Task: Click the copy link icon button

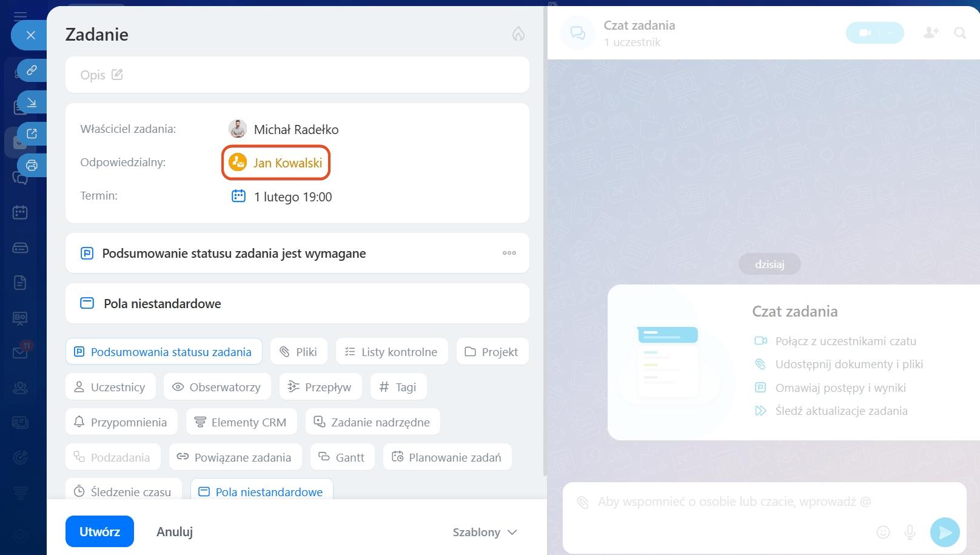Action: (x=32, y=70)
